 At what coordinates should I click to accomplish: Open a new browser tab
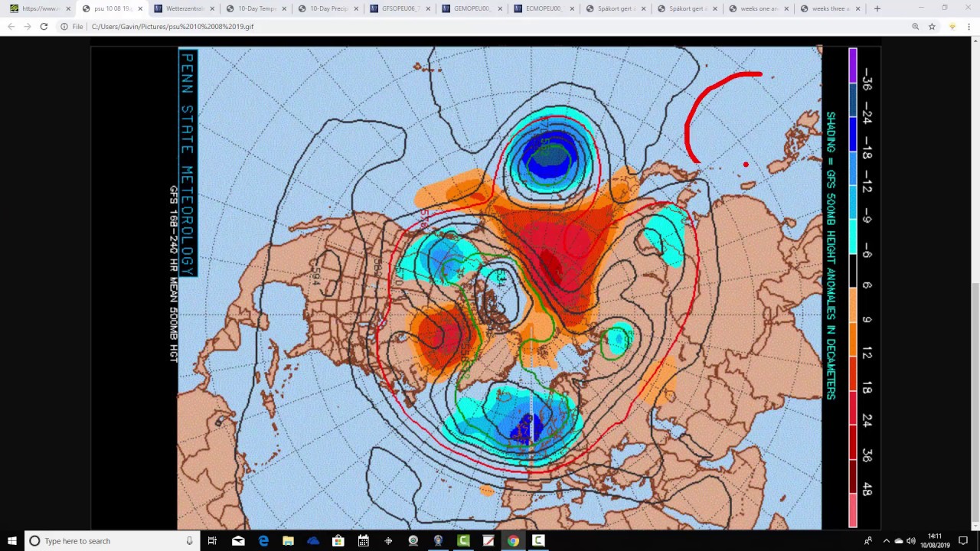tap(877, 8)
